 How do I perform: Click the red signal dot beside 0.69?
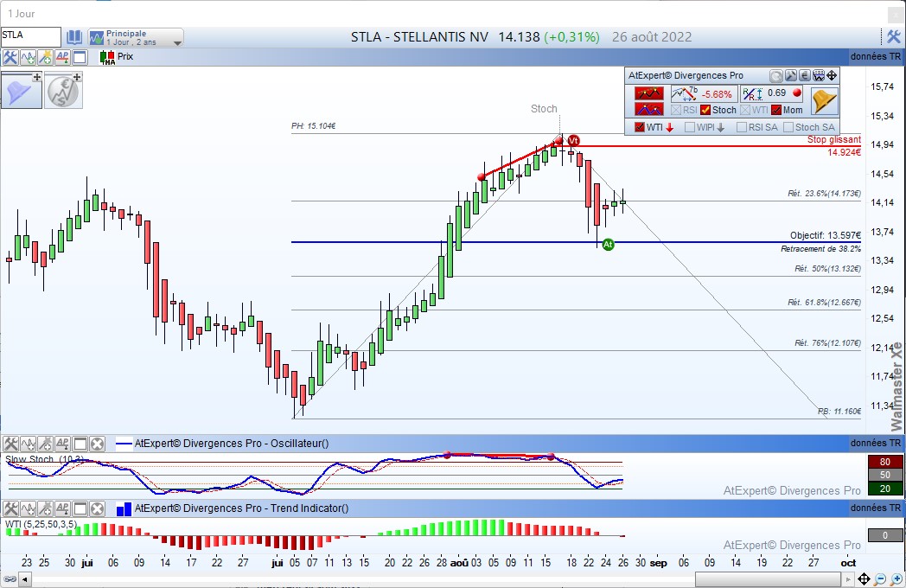tap(797, 93)
